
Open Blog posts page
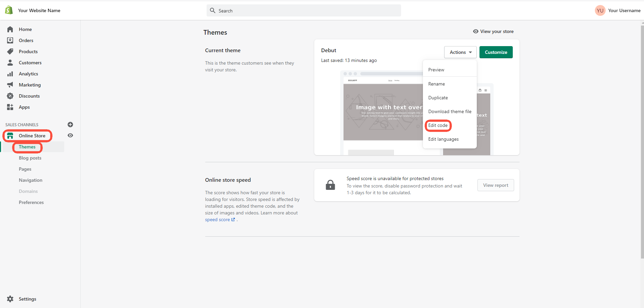pyautogui.click(x=30, y=158)
